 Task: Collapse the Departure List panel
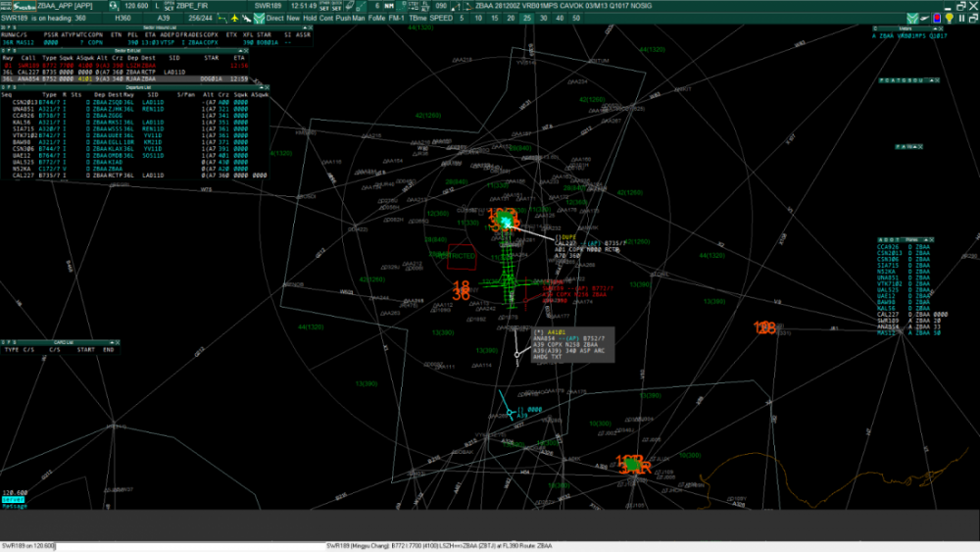tap(262, 87)
